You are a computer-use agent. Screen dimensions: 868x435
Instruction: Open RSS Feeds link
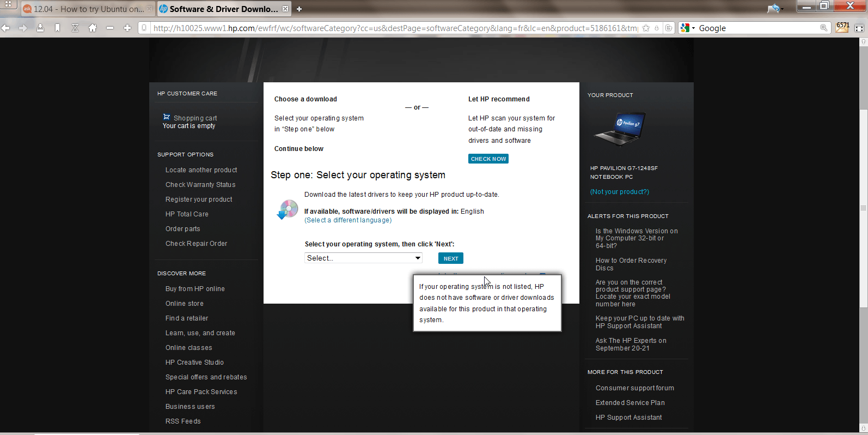tap(183, 421)
